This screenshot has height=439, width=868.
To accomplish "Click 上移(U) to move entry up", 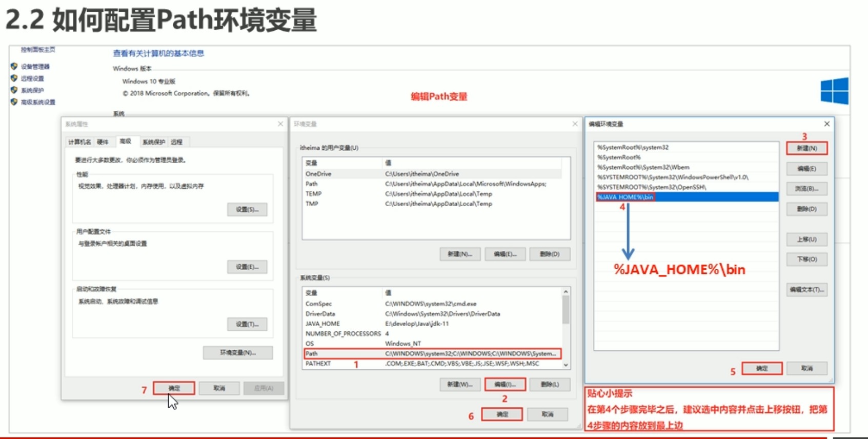I will [x=806, y=240].
